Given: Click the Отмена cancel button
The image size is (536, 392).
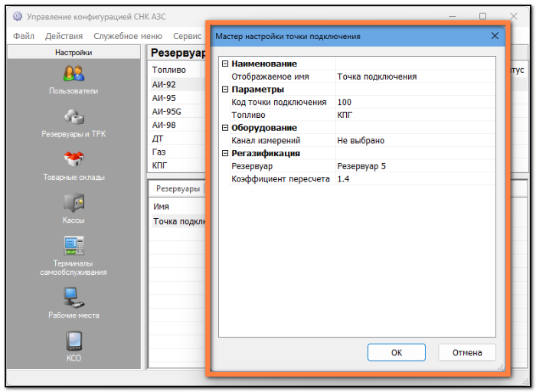Looking at the screenshot, I should [467, 352].
